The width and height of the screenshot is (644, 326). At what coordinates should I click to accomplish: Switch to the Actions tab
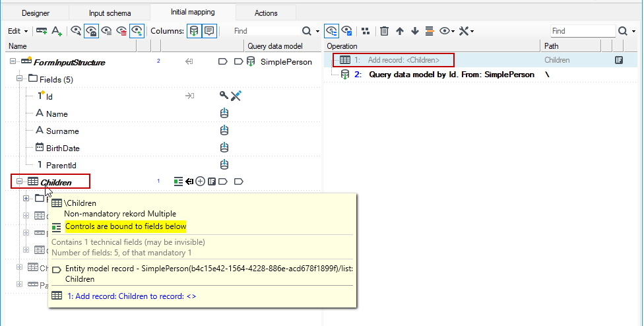(266, 13)
